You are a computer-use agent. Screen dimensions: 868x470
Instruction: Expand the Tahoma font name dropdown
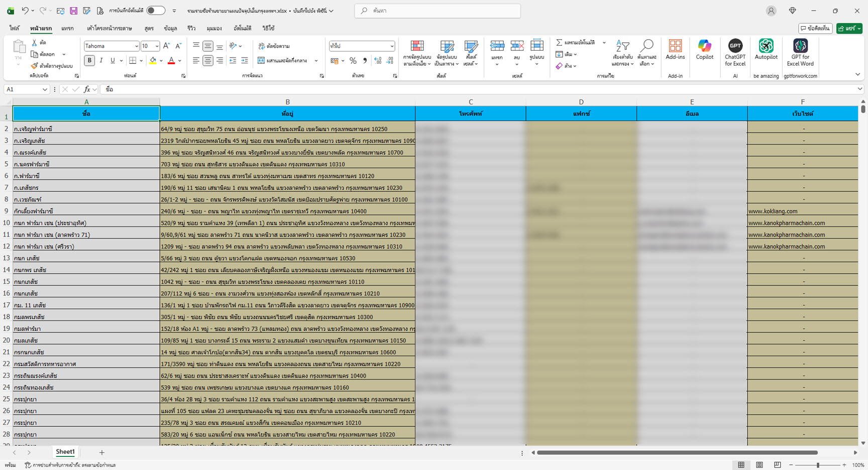point(136,46)
